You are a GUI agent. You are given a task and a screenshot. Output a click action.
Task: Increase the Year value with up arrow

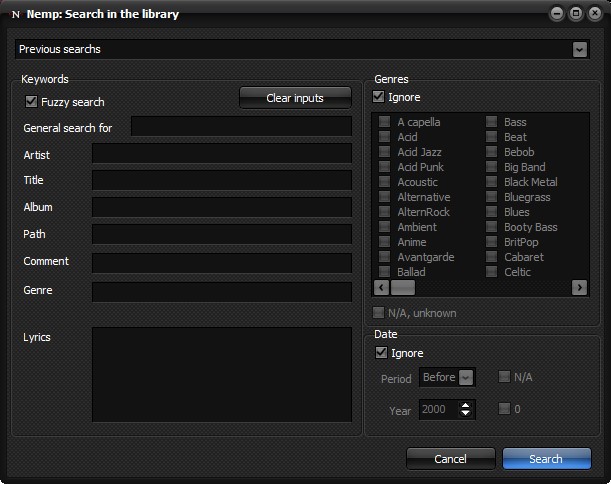pyautogui.click(x=465, y=405)
